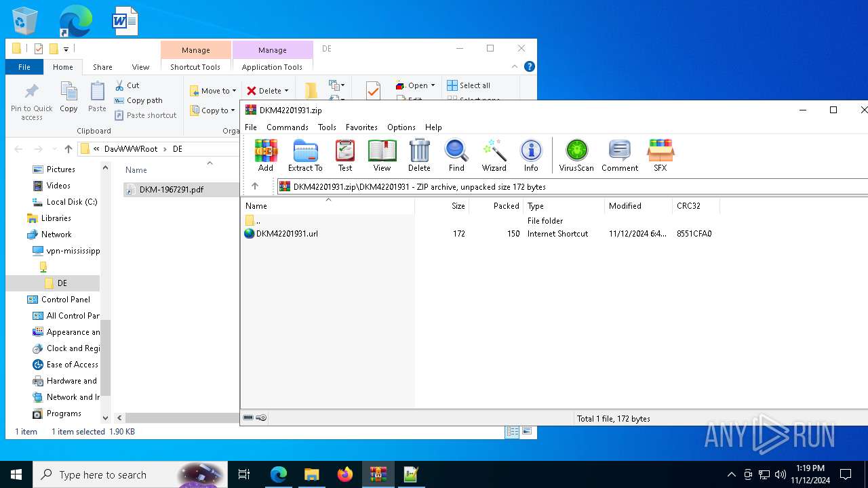Create SFX self-extracting archive

(x=660, y=155)
